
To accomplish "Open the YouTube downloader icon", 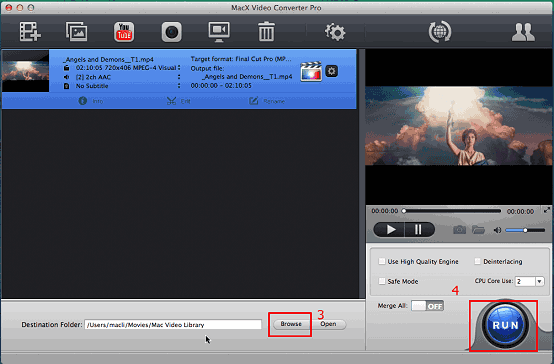I will pos(124,32).
